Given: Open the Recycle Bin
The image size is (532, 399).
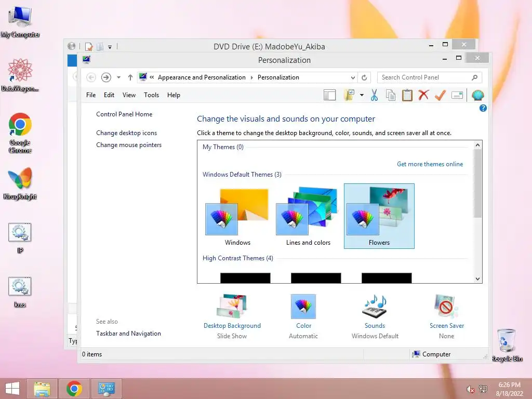Looking at the screenshot, I should [x=507, y=345].
